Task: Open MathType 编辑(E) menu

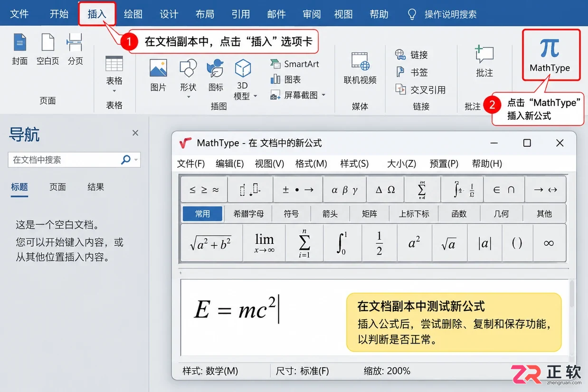Action: [230, 163]
